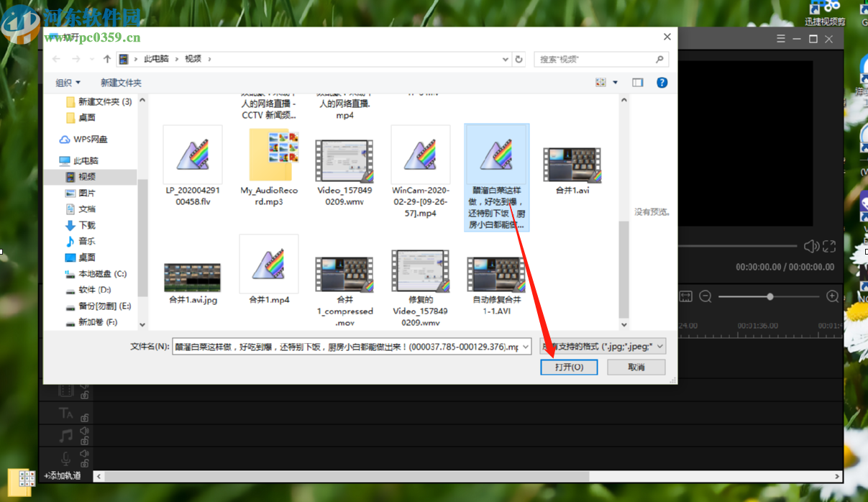Click the timeline zoom slider handle
Viewport: 868px width, 502px height.
(x=770, y=296)
